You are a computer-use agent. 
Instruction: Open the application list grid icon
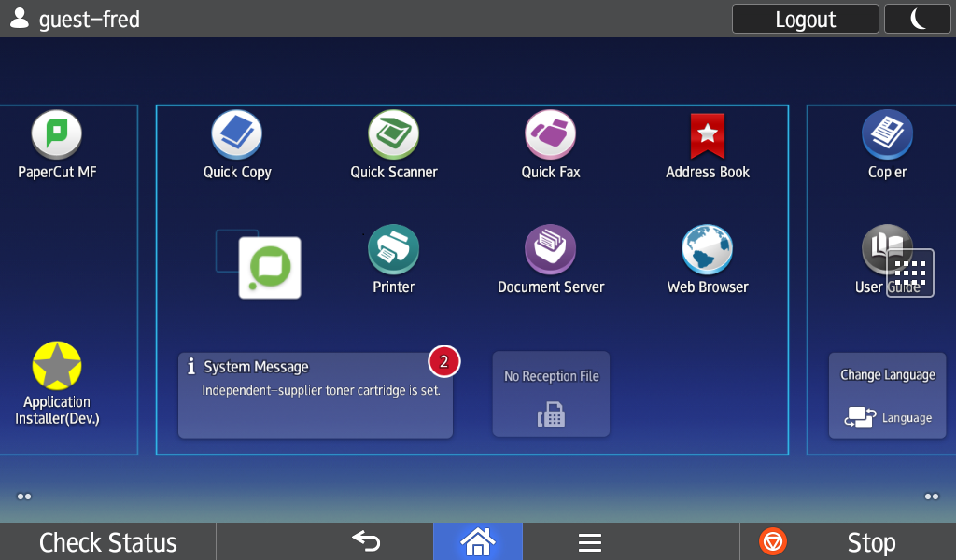point(909,273)
